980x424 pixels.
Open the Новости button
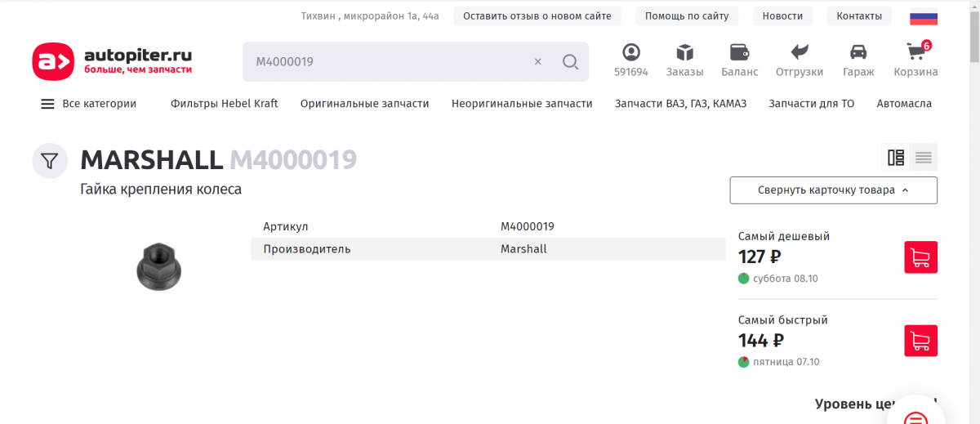pos(782,16)
